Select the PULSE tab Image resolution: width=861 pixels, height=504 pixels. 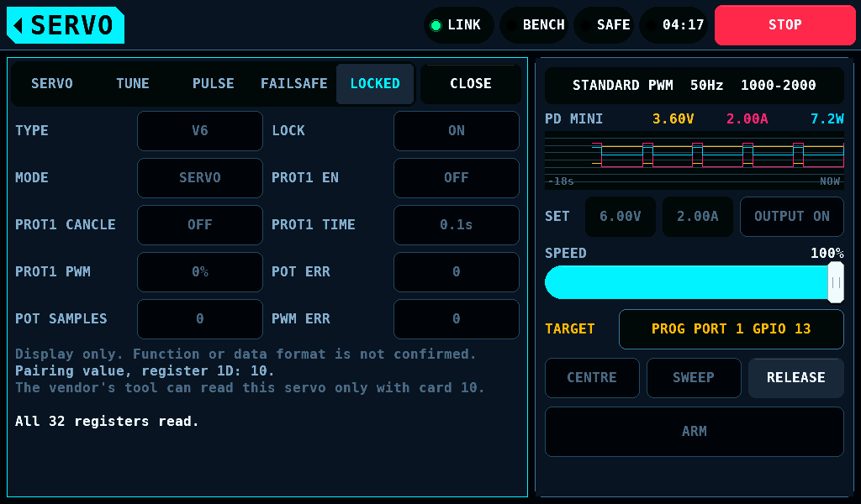coord(213,84)
